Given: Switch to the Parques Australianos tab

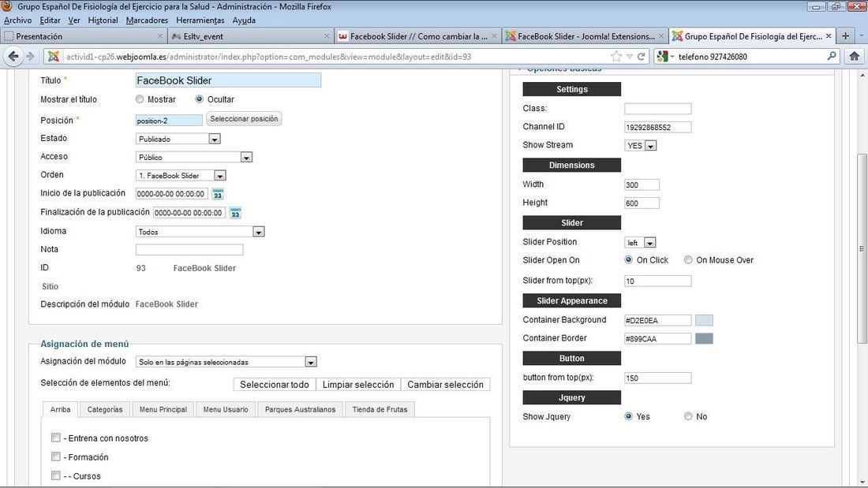Looking at the screenshot, I should 300,409.
